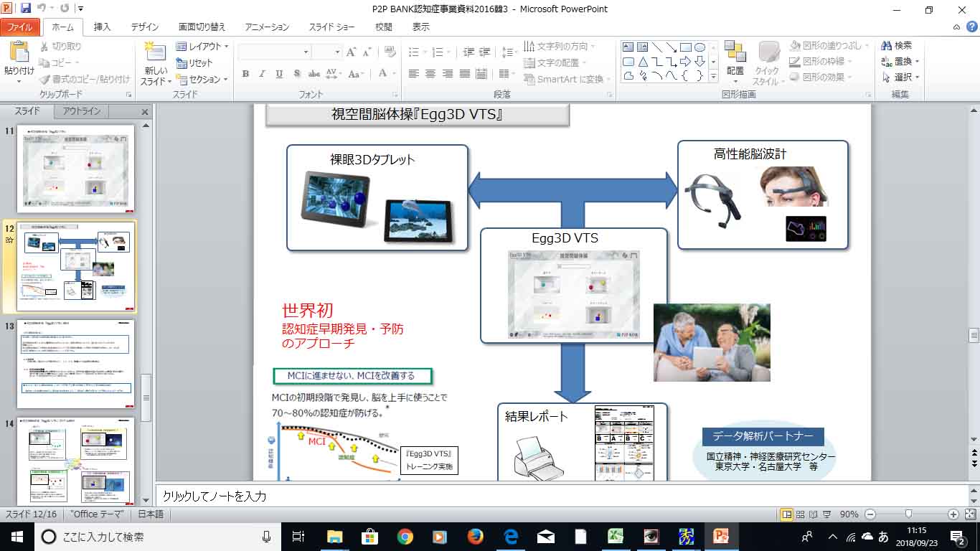Select the text box shape in gallery
This screenshot has width=980, height=551.
coord(628,47)
